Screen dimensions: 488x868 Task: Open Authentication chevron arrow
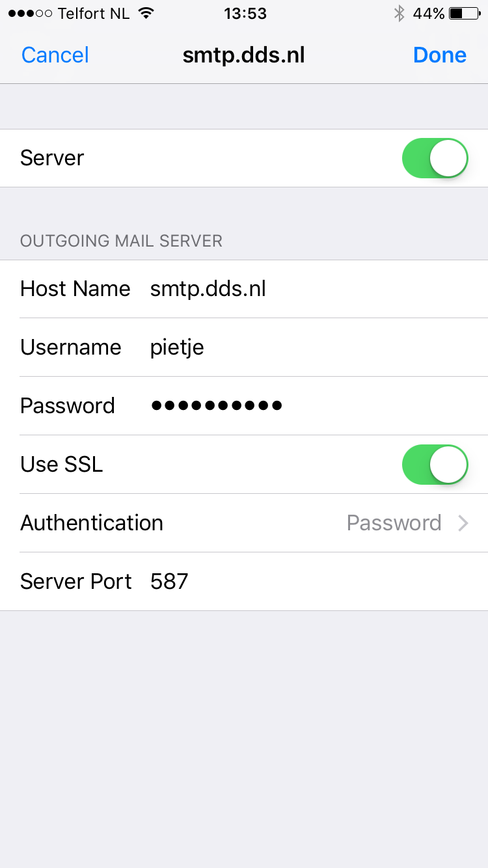pos(463,523)
